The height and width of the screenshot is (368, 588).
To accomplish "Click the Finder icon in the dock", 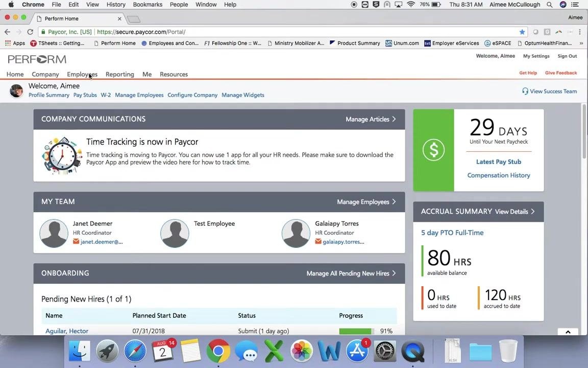I will point(80,351).
